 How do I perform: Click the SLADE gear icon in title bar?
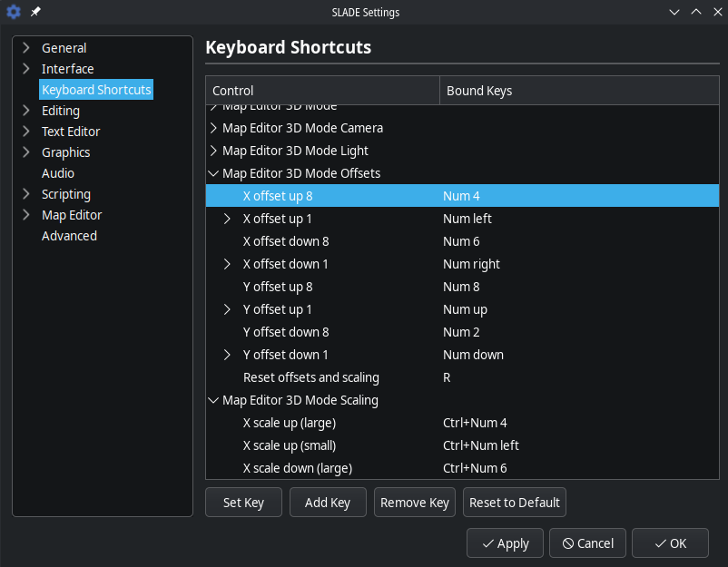[x=14, y=12]
